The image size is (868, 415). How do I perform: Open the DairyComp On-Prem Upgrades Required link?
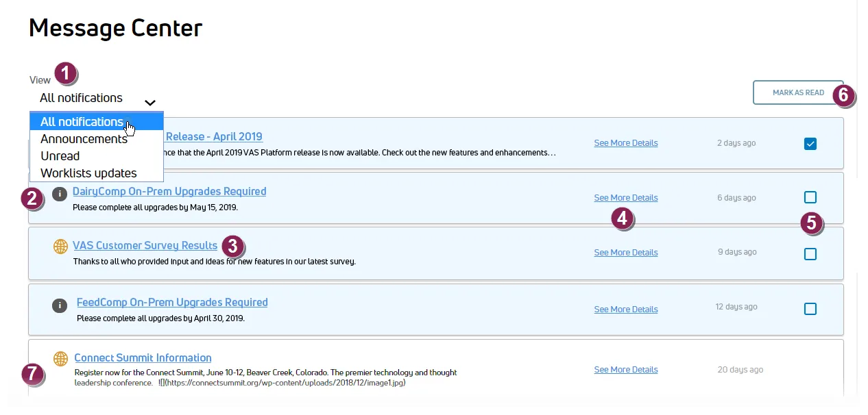click(169, 191)
